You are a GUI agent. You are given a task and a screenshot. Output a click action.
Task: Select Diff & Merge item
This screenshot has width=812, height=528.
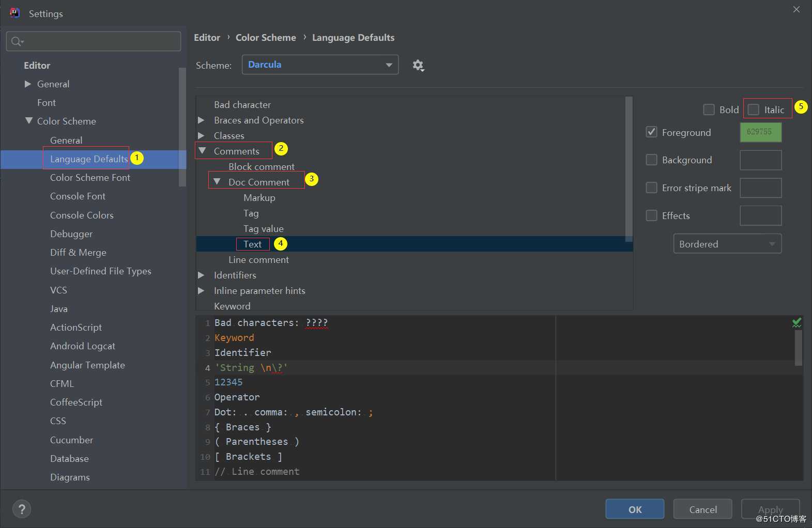coord(78,253)
